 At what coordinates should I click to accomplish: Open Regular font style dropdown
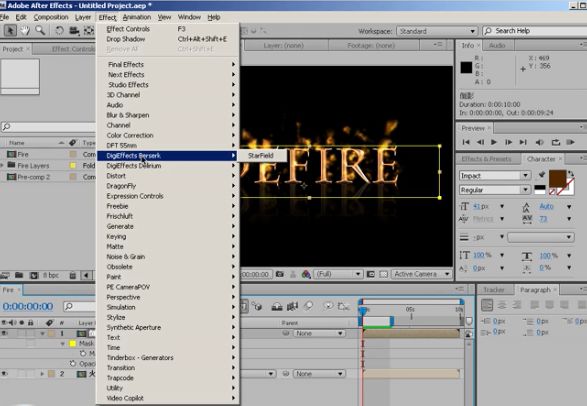(495, 190)
